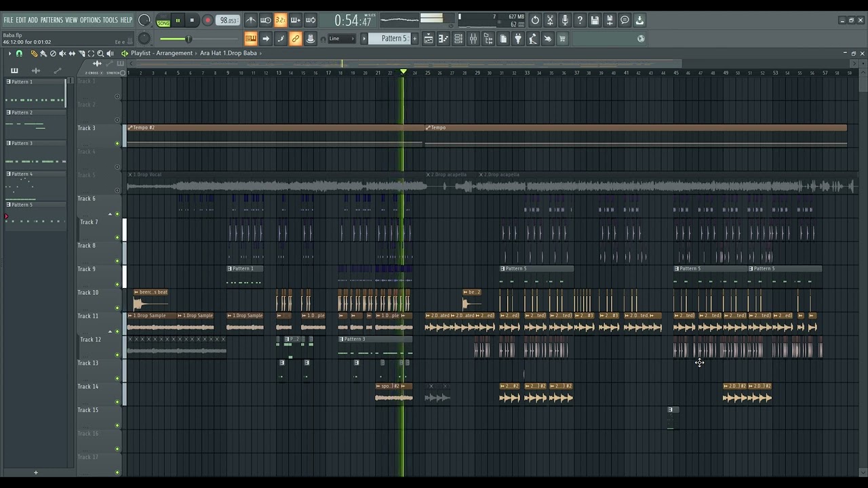Unmute Track 1 using its switch
The height and width of the screenshot is (488, 868).
117,96
